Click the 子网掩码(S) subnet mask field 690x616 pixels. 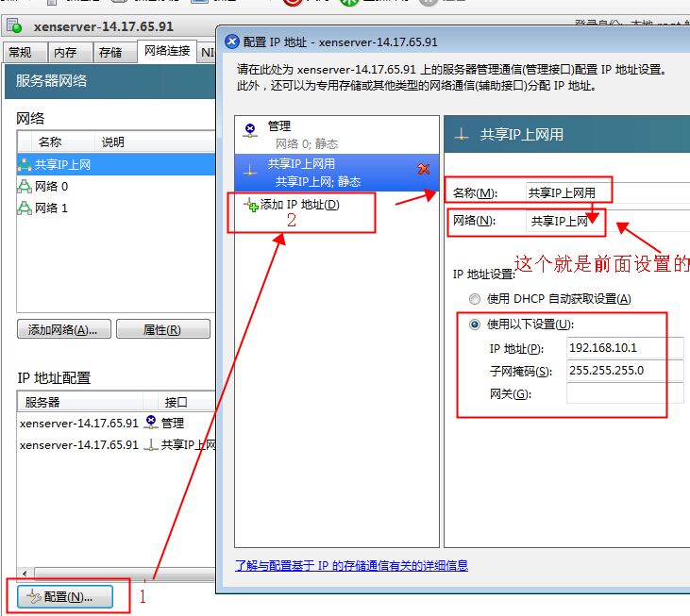625,371
